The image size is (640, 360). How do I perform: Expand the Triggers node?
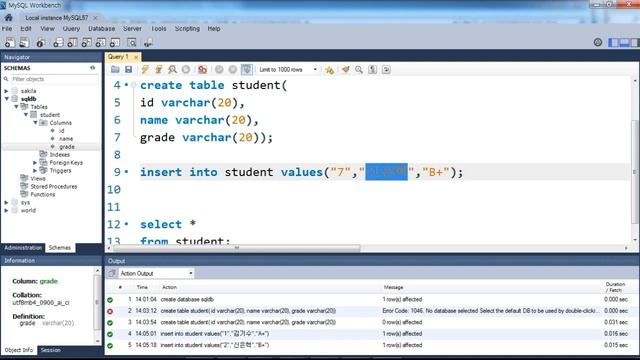pyautogui.click(x=35, y=171)
